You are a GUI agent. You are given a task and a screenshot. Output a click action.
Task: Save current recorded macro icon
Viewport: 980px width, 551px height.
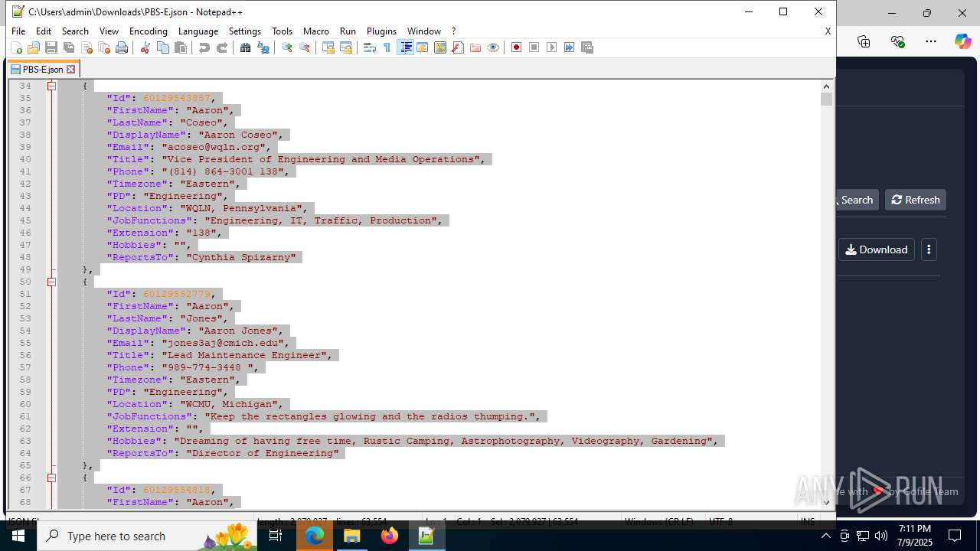pyautogui.click(x=587, y=47)
